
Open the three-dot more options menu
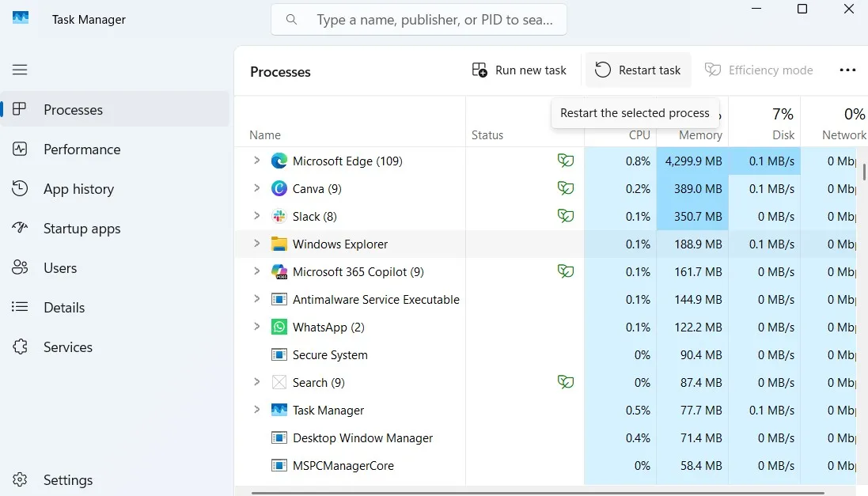tap(847, 70)
